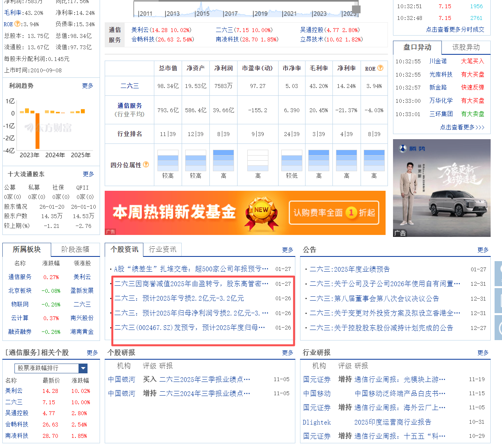Open the 本周热销新发基金 ad banner

coord(245,213)
